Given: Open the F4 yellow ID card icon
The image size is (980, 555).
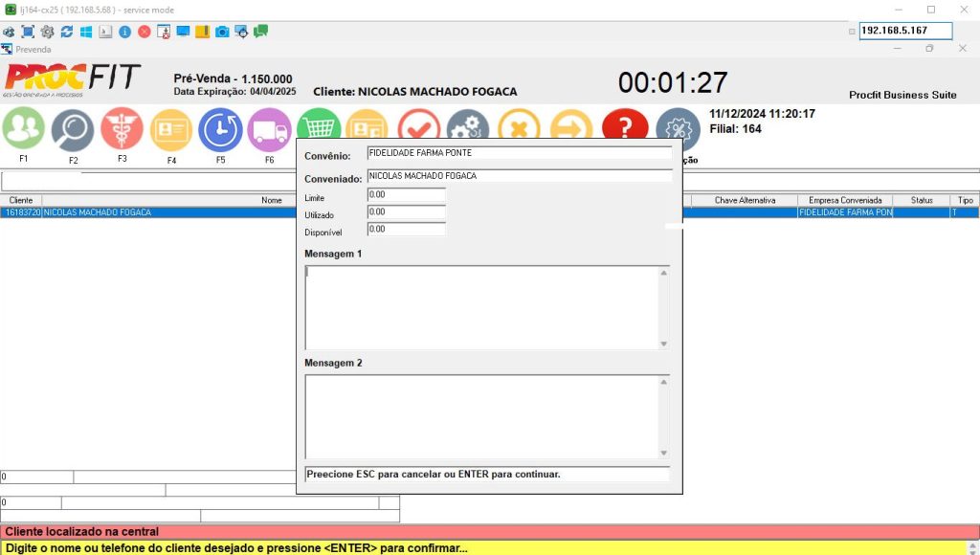Looking at the screenshot, I should coord(171,130).
